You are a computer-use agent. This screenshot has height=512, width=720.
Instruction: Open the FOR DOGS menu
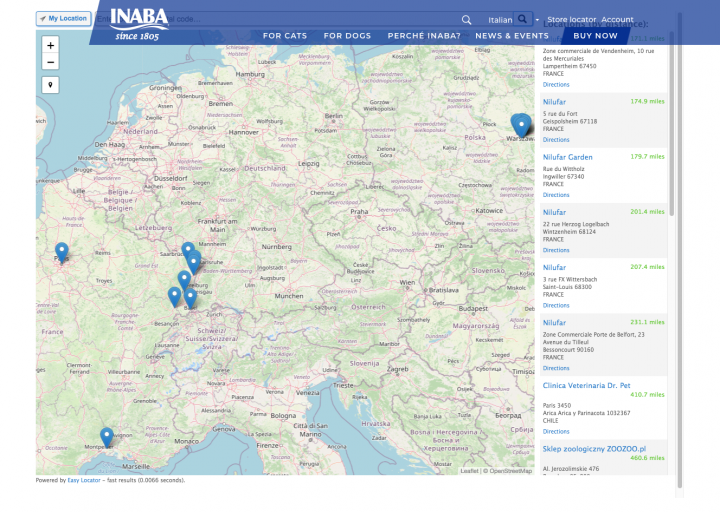tap(347, 36)
